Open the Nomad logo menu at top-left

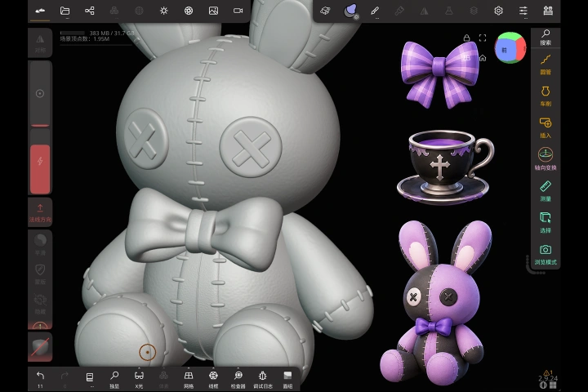click(x=40, y=11)
